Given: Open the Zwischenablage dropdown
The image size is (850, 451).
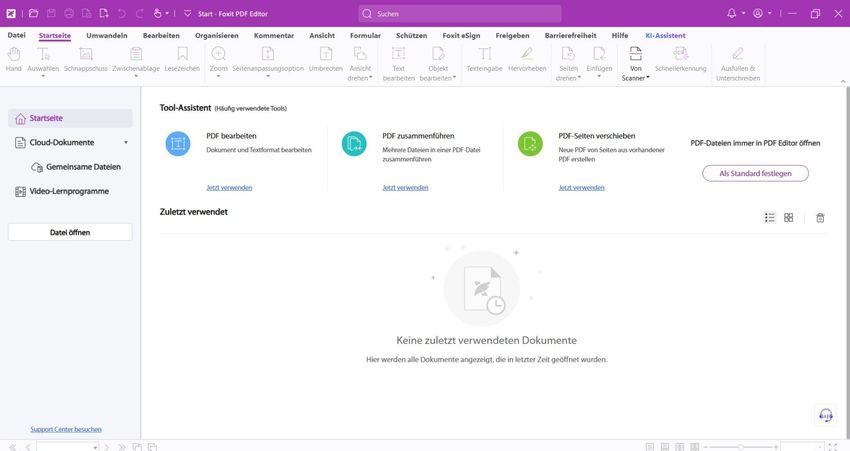Looking at the screenshot, I should (x=136, y=76).
